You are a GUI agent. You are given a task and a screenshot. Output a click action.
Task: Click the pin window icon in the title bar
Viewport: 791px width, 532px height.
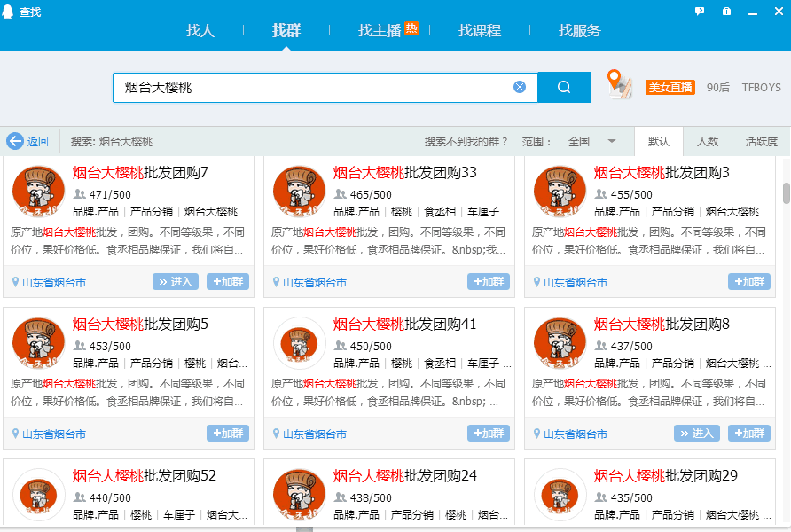(727, 11)
